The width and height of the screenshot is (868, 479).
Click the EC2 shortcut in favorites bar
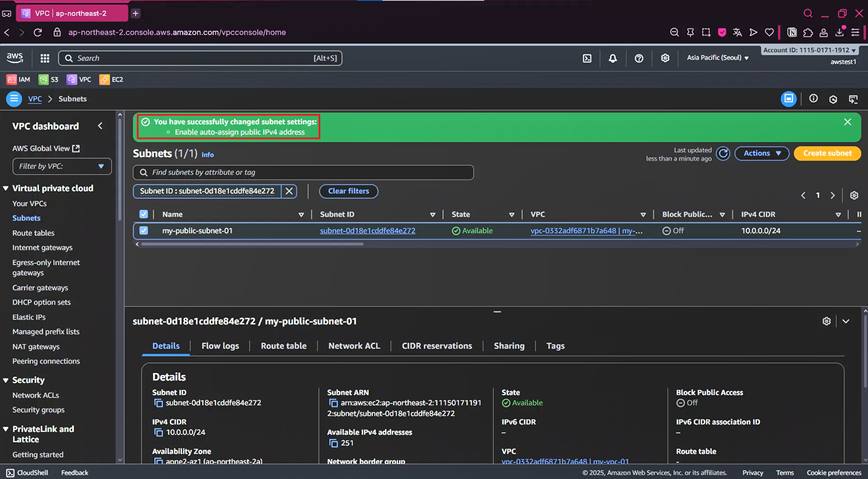pos(111,80)
